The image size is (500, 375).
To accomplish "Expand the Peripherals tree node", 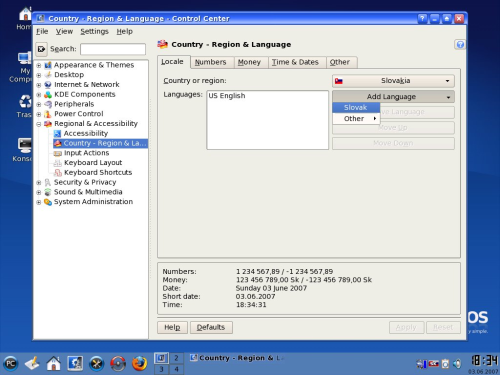I will point(39,104).
